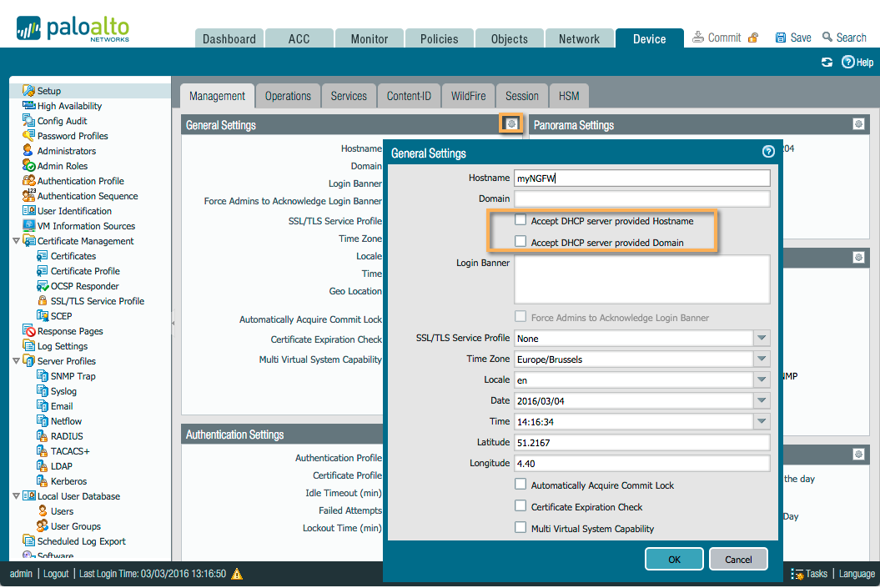Enable Automatically Acquire Commit Lock
This screenshot has height=588, width=880.
520,485
